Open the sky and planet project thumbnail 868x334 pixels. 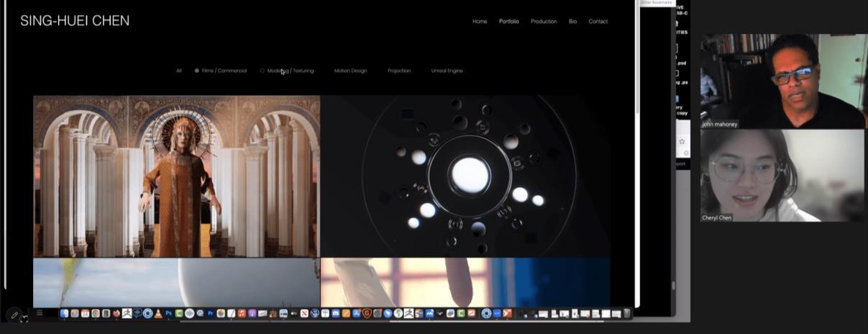tap(176, 283)
